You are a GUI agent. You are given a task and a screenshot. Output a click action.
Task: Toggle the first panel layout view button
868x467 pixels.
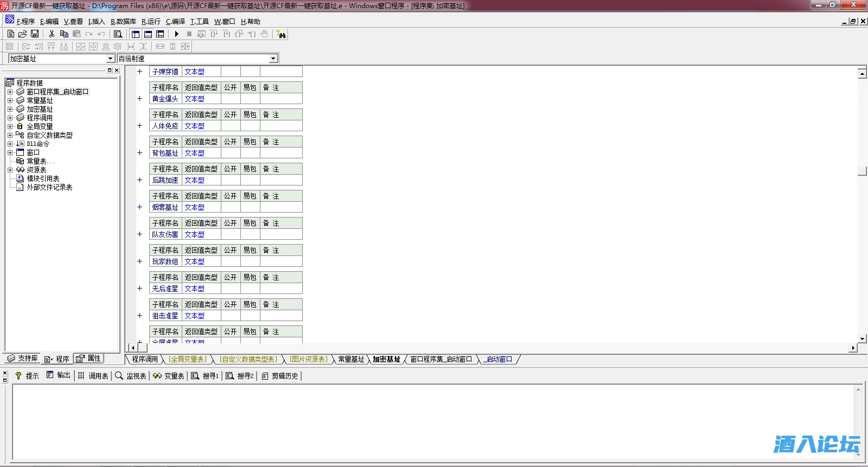[136, 34]
